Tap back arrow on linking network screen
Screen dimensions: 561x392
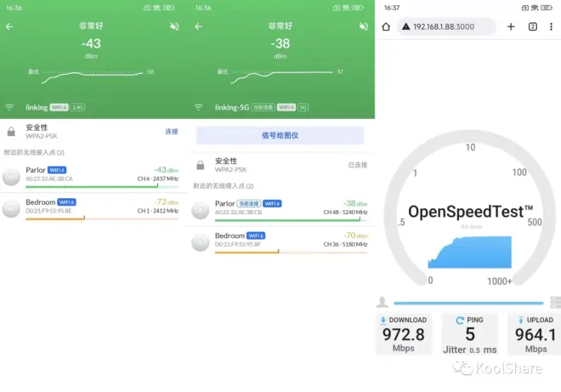point(9,26)
